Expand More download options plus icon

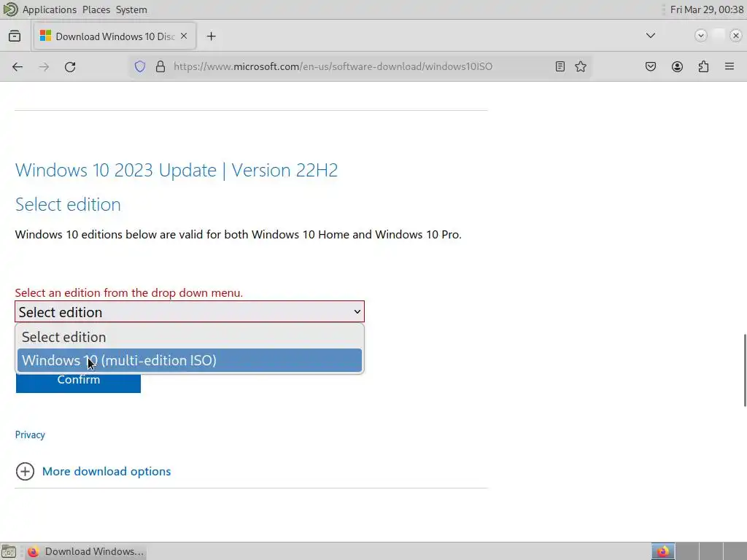[x=25, y=472]
